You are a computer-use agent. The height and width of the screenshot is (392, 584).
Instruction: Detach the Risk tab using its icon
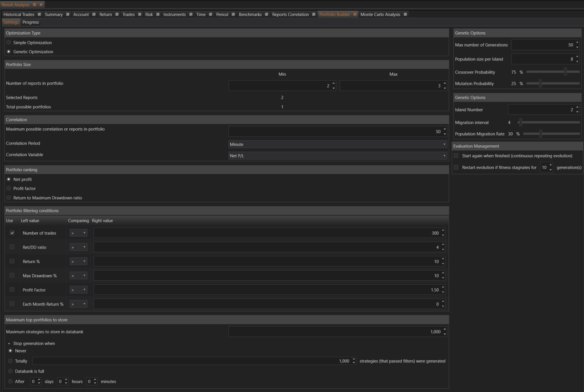click(x=158, y=15)
